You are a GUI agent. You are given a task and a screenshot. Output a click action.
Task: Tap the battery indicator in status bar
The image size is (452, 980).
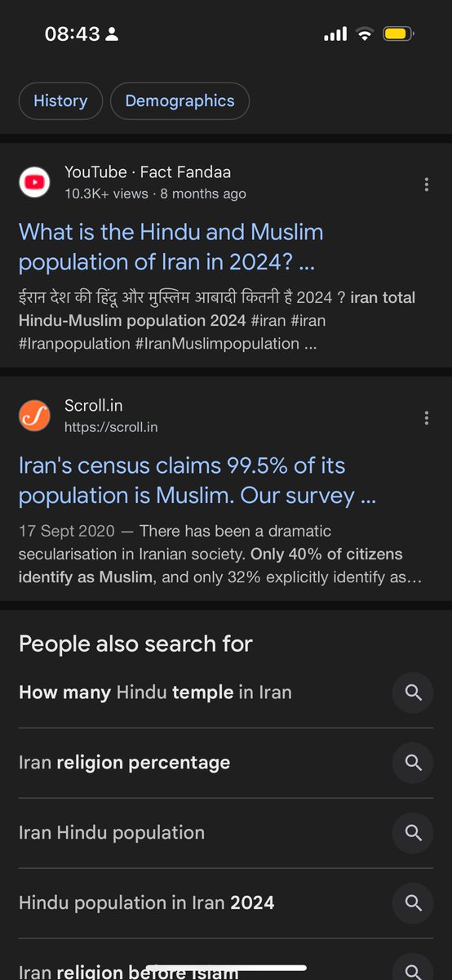398,34
